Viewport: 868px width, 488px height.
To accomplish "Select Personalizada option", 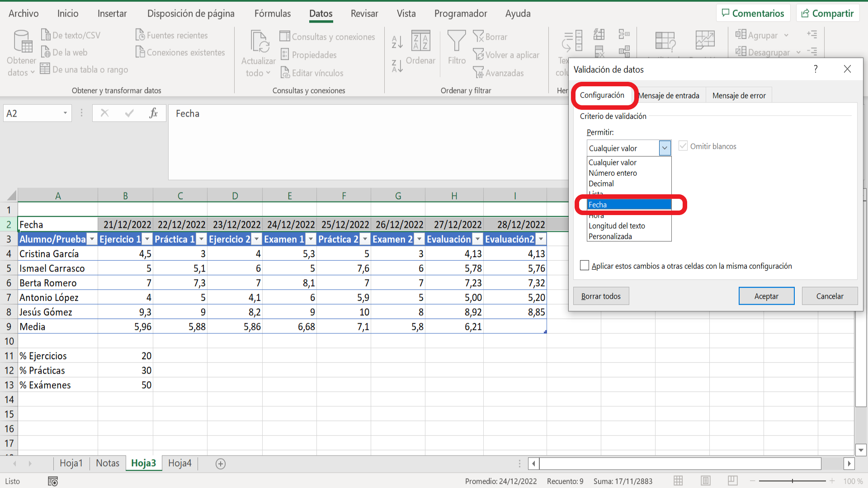I will [629, 236].
